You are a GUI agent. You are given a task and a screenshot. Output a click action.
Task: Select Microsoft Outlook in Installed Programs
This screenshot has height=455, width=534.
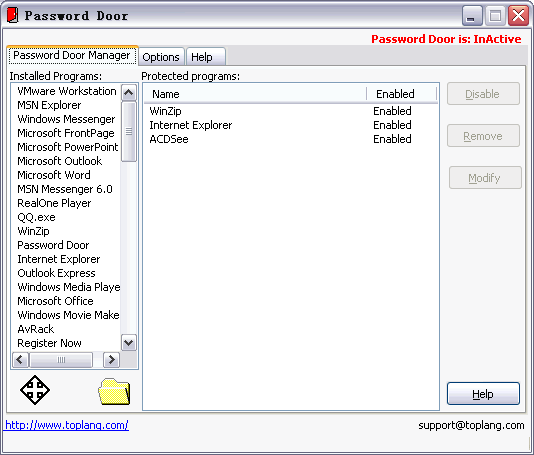60,161
